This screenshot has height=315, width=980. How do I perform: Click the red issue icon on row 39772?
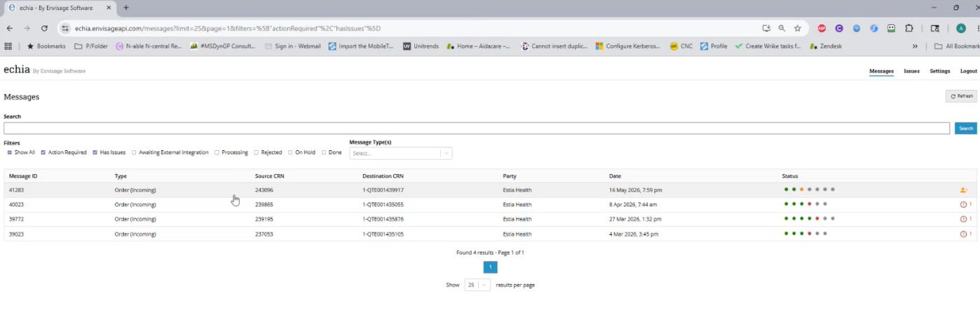(x=963, y=220)
